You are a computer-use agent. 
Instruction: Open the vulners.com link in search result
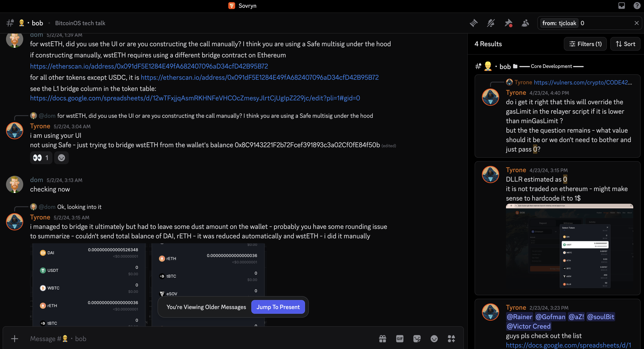(583, 82)
